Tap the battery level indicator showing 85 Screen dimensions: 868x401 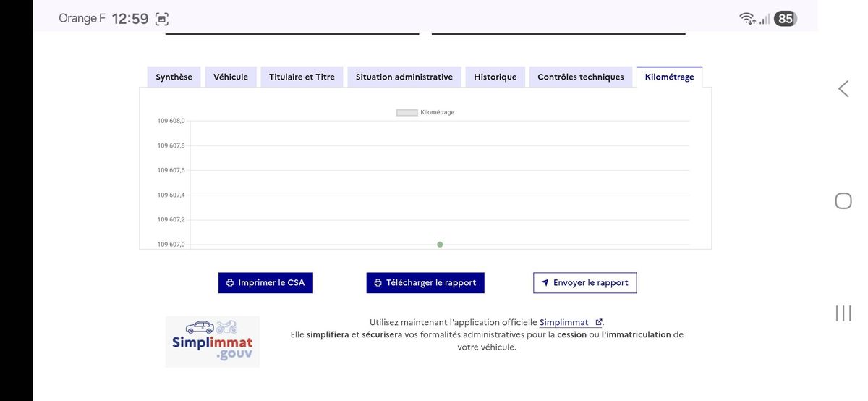pyautogui.click(x=785, y=19)
